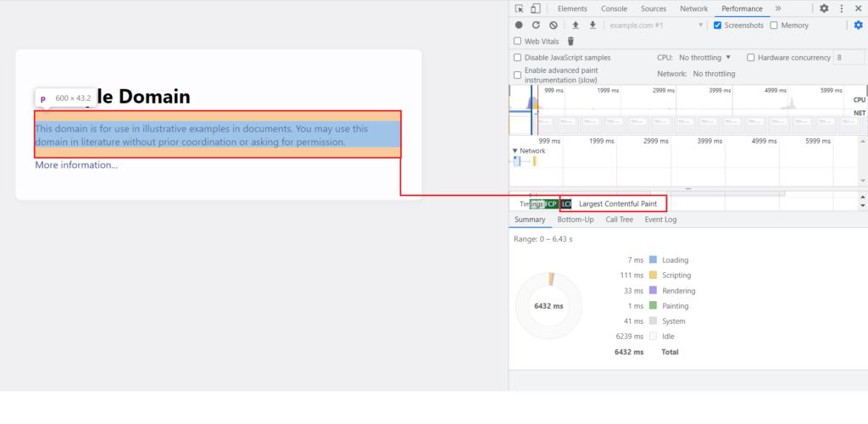The image size is (868, 424).
Task: Click the trash can collect garbage icon
Action: pos(571,41)
